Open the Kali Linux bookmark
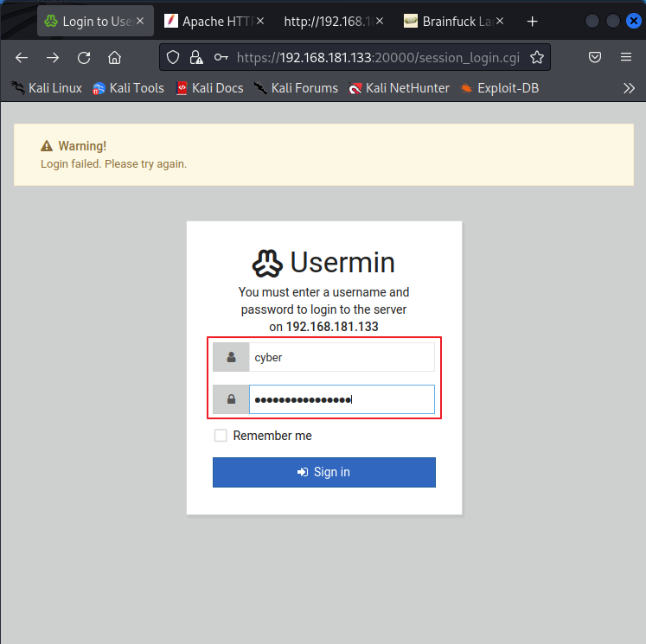This screenshot has height=644, width=646. [x=47, y=88]
